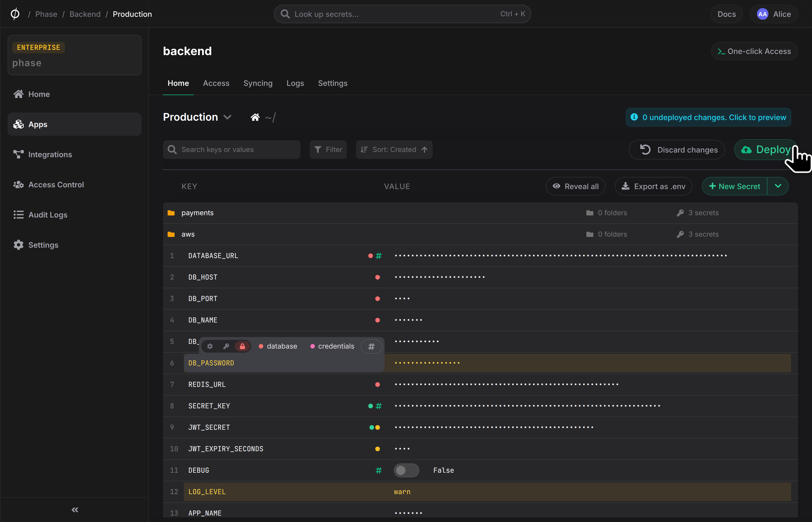Screen dimensions: 812x522
Task: Click the green hash icon on SECRET_KEY row
Action: [x=378, y=406]
